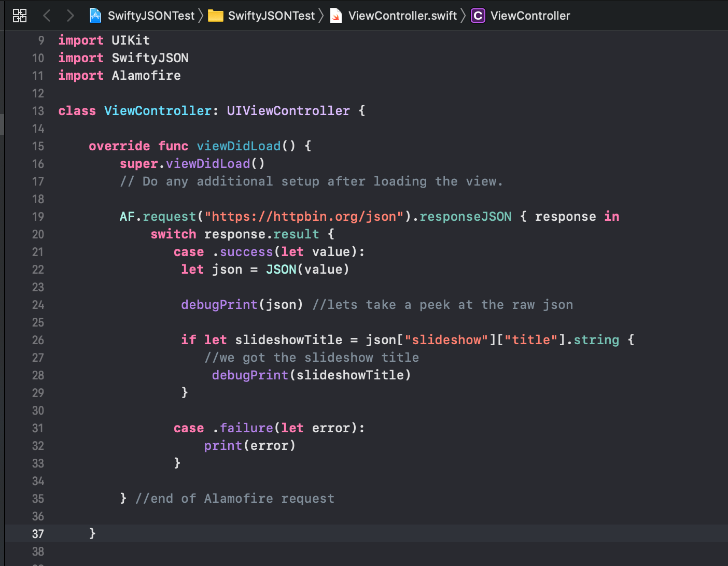Click the SwiftyJSONTest project icon
The height and width of the screenshot is (566, 728).
(95, 16)
